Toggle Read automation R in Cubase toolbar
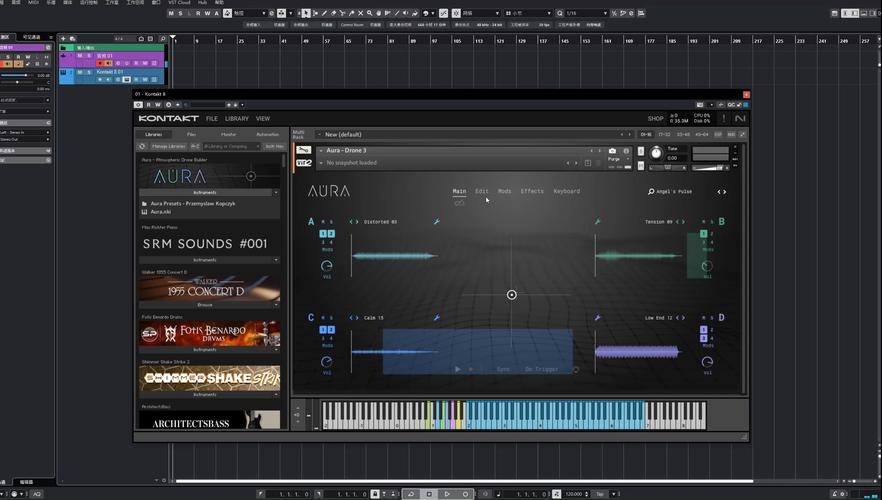This screenshot has width=882, height=500. coord(198,13)
